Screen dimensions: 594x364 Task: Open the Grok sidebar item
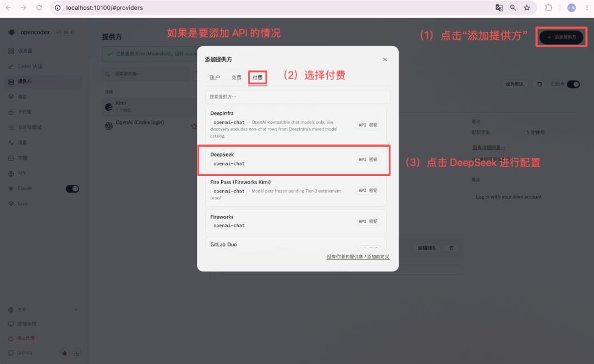[x=43, y=204]
